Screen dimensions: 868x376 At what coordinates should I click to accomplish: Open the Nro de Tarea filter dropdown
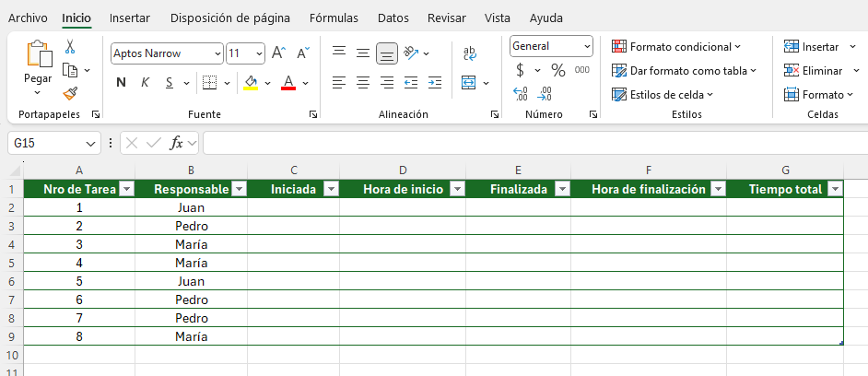tap(127, 190)
